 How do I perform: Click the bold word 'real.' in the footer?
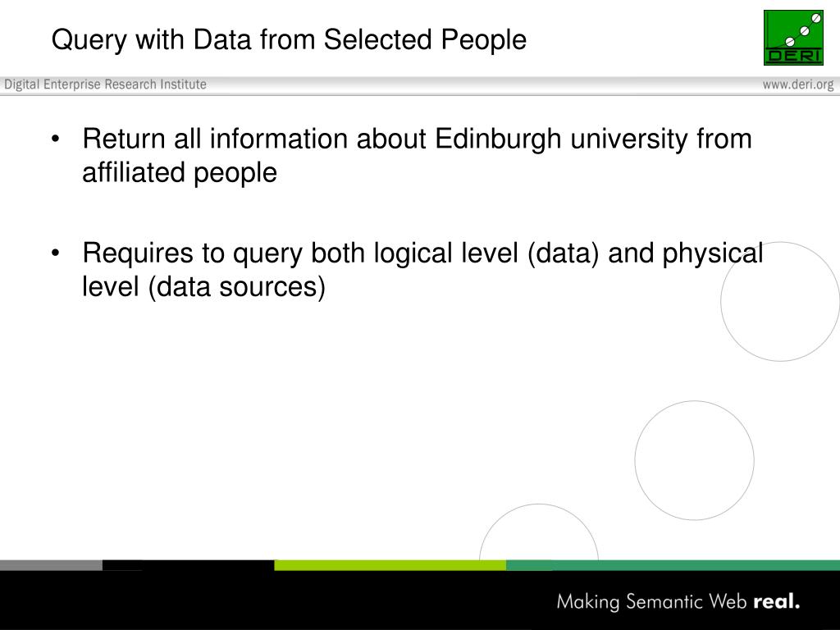pyautogui.click(x=777, y=601)
